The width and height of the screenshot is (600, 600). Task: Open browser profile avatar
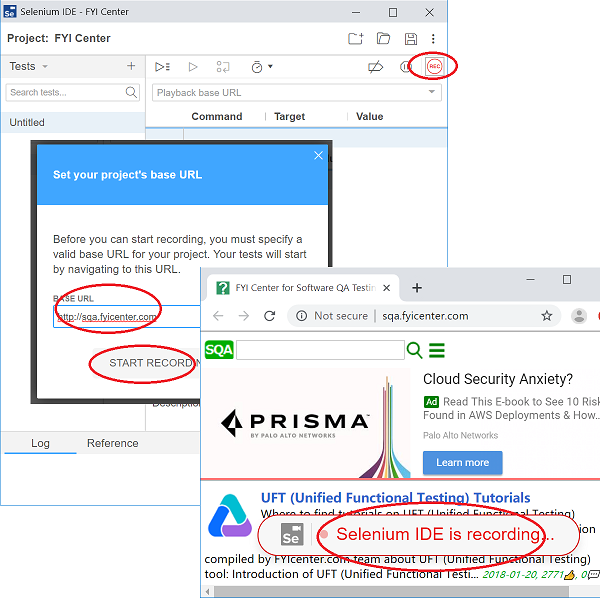tap(579, 316)
